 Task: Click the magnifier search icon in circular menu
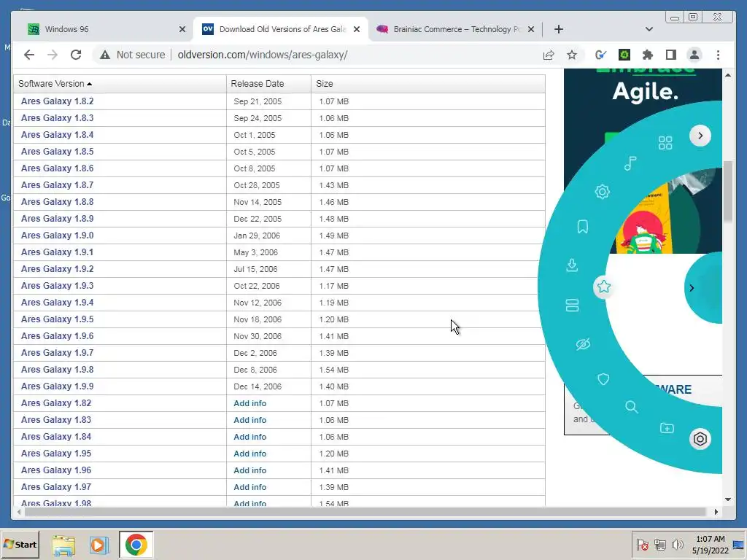tap(631, 407)
